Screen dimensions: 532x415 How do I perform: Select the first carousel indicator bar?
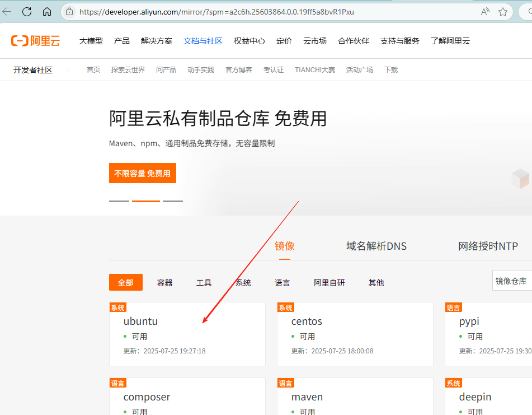point(119,201)
